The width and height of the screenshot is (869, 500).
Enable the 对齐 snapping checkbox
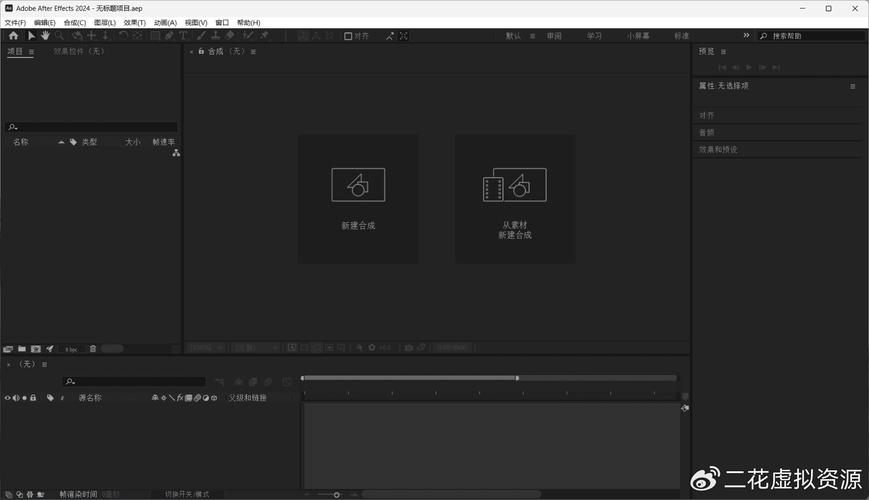point(348,36)
